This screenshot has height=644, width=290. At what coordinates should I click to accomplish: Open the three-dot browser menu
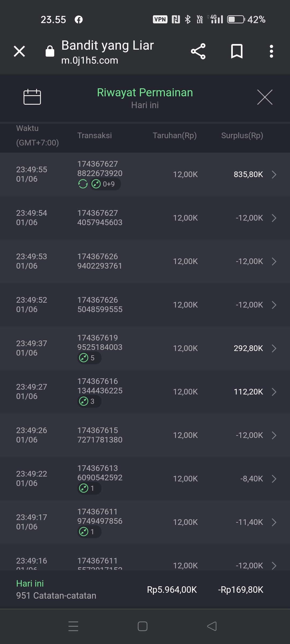271,51
